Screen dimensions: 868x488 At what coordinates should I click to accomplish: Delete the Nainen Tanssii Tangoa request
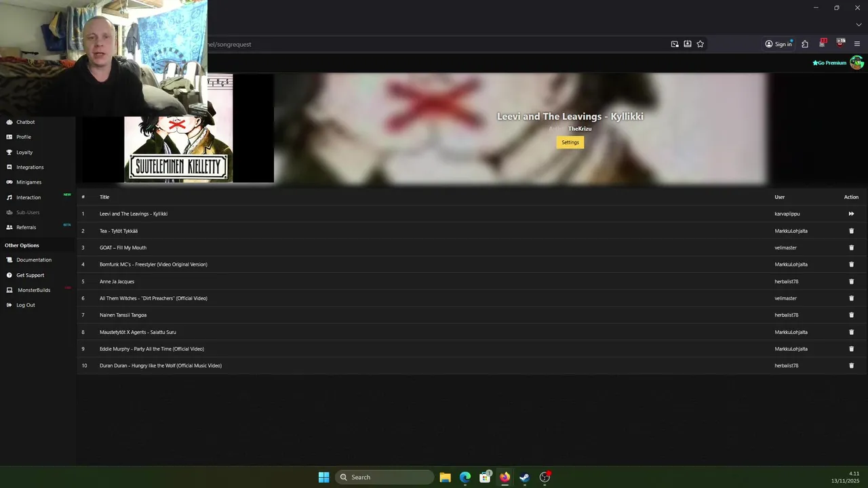852,315
